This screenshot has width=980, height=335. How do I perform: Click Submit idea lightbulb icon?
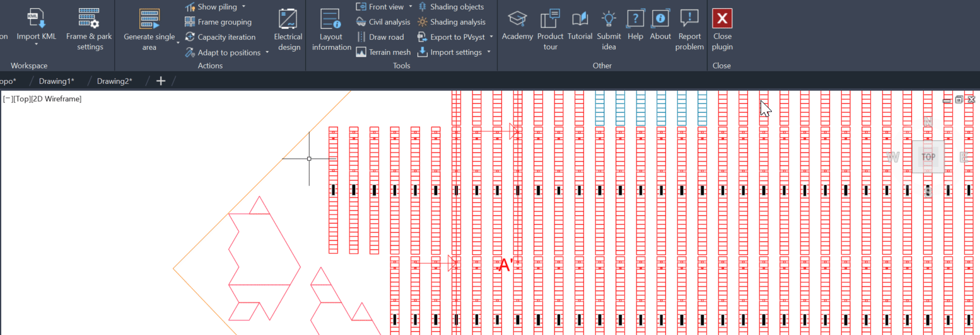click(x=609, y=19)
